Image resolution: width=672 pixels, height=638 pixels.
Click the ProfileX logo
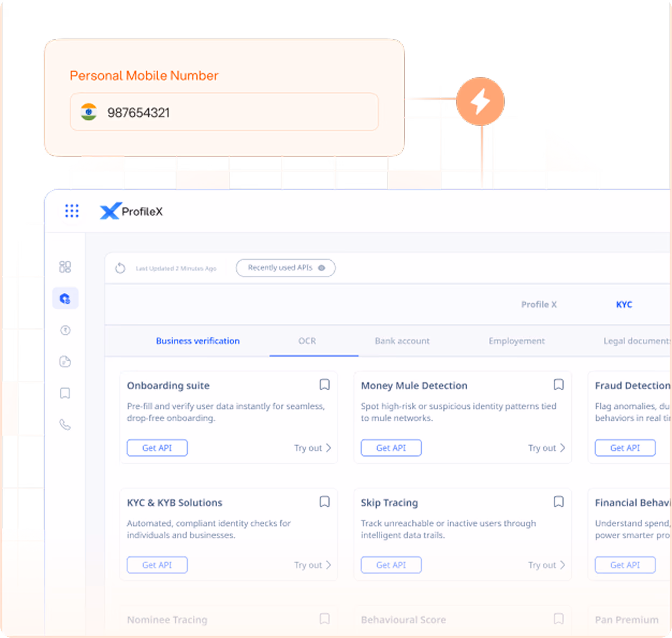tap(131, 211)
